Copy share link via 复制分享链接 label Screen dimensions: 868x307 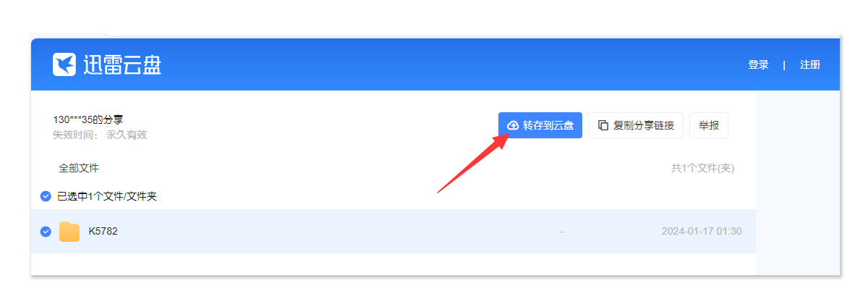coord(644,125)
